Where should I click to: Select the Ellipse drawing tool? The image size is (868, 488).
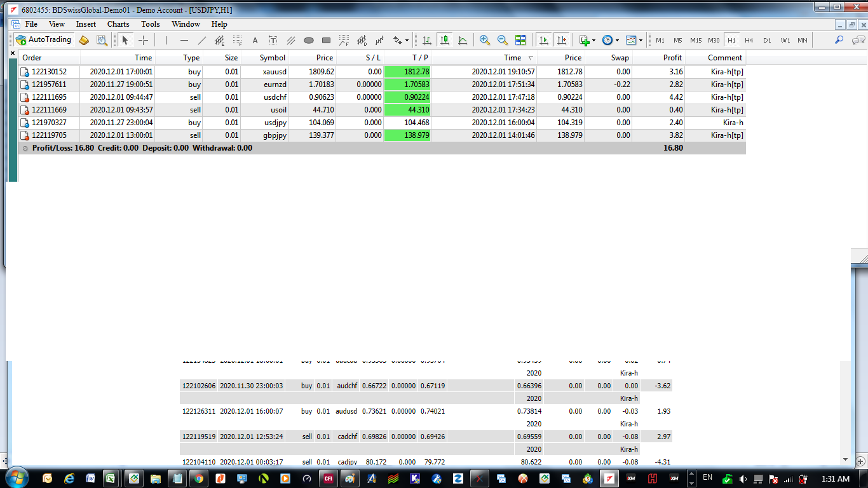tap(309, 40)
